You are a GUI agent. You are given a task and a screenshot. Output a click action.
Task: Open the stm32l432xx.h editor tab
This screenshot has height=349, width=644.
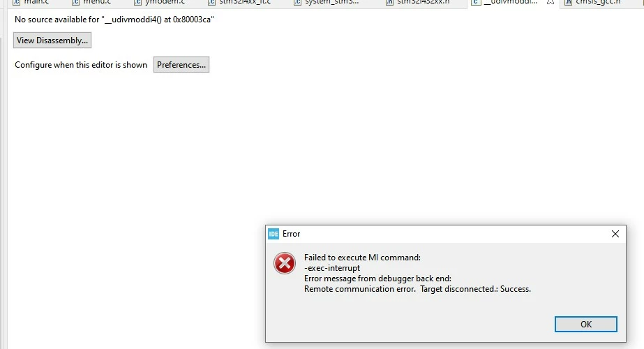(x=419, y=3)
